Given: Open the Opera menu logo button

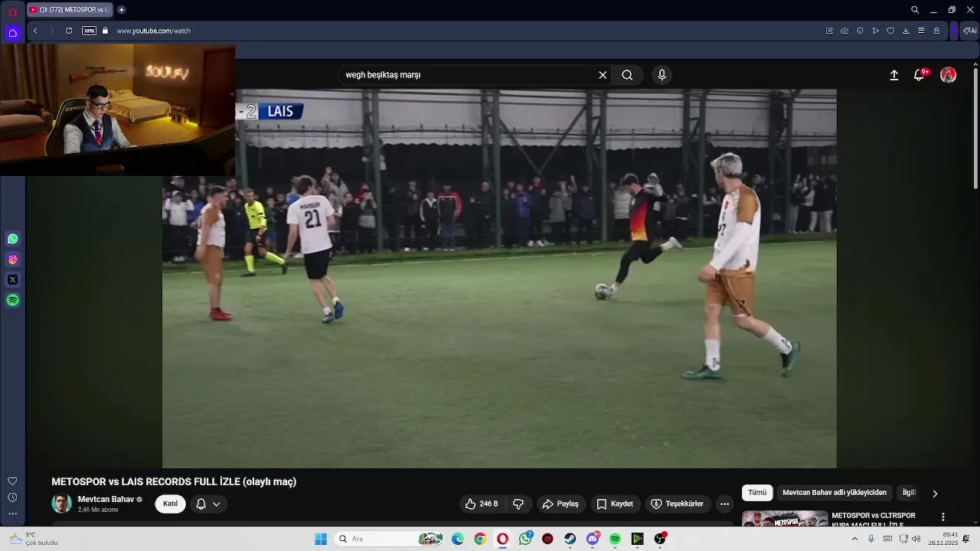Looking at the screenshot, I should [12, 11].
